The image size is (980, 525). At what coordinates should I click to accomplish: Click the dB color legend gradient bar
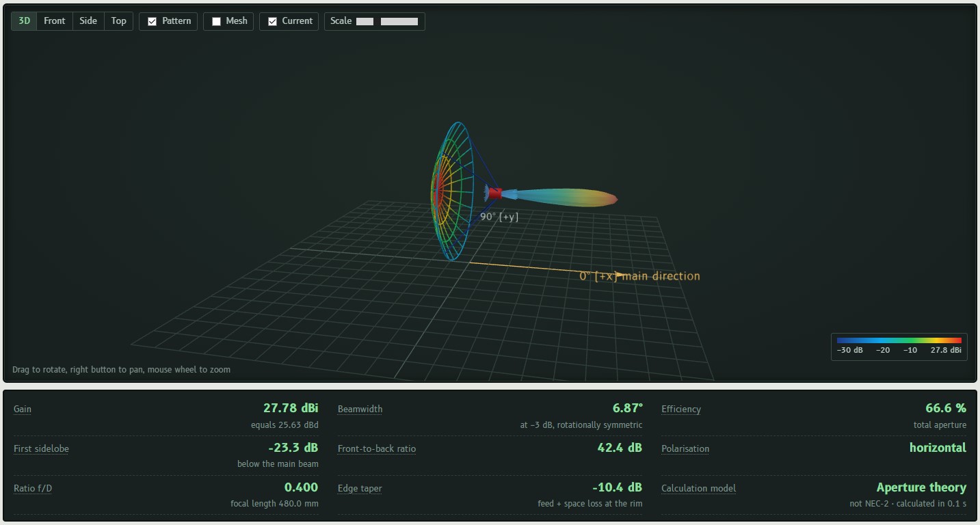click(899, 340)
